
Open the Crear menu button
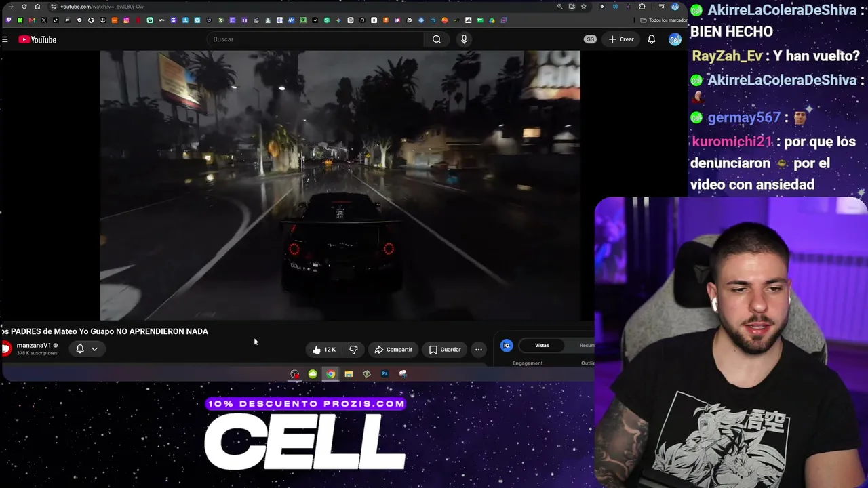pos(621,39)
